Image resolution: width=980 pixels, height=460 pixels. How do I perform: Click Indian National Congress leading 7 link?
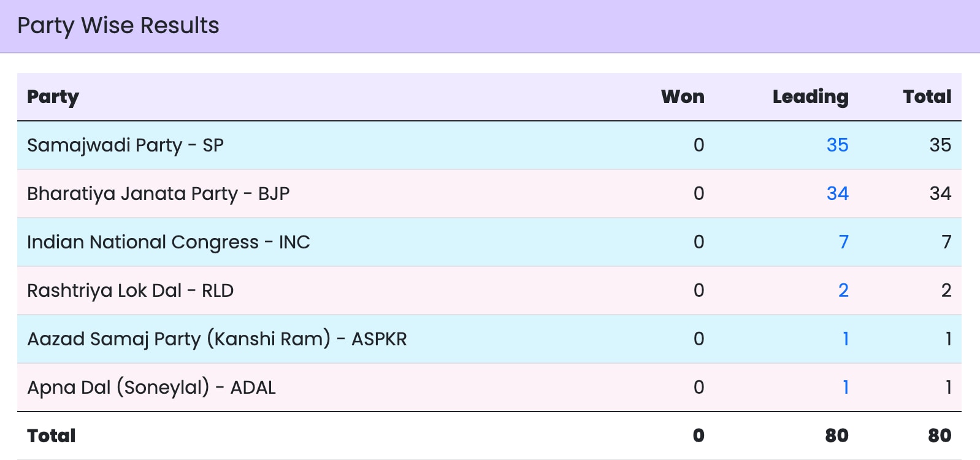843,242
